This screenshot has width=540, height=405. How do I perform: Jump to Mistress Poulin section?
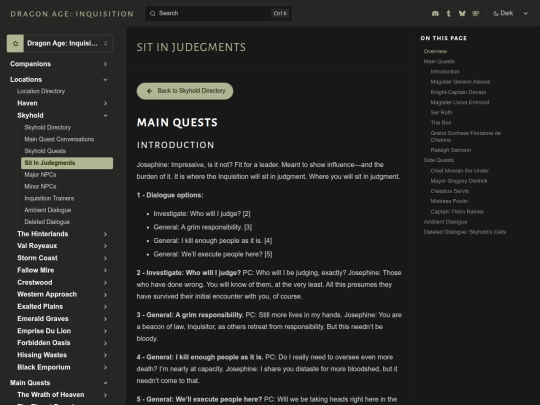[x=449, y=201]
